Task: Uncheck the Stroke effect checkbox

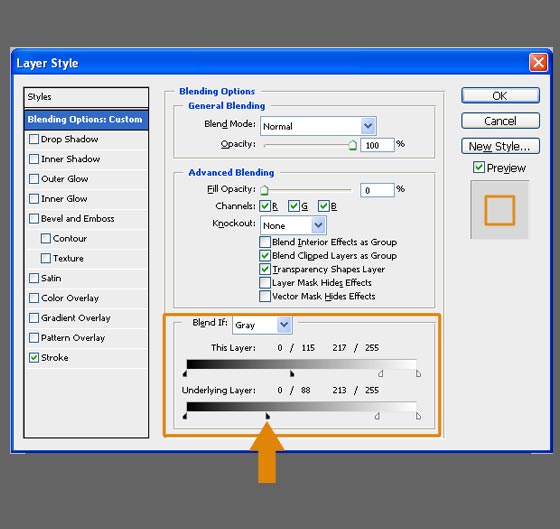Action: (x=34, y=358)
